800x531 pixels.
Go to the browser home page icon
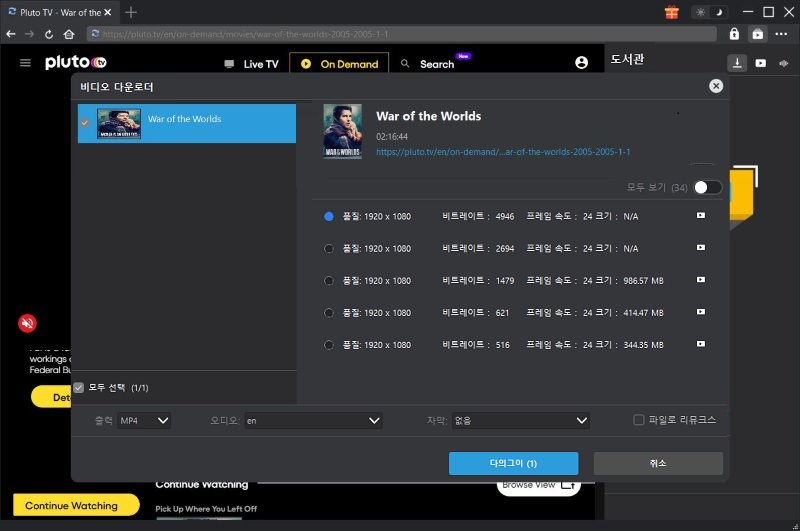[69, 34]
